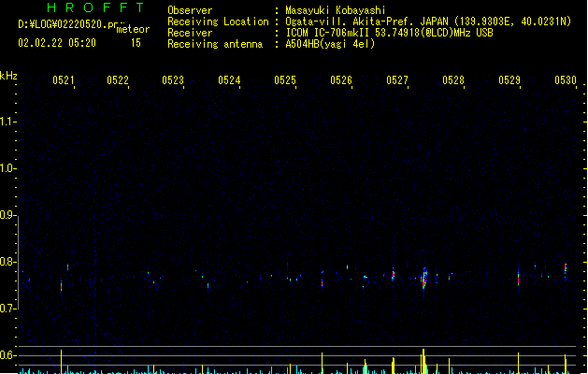This screenshot has height=374, width=588.
Task: Click the 'Receiving antenna' label
Action: [x=215, y=44]
